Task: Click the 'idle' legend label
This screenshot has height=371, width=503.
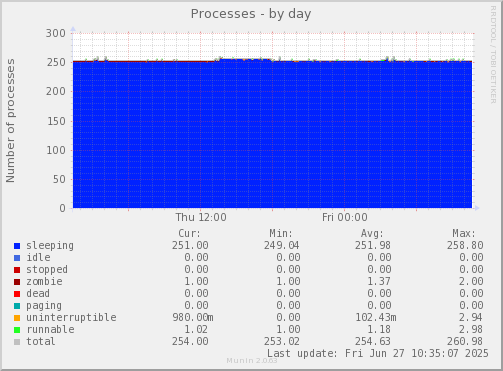Action: tap(38, 257)
